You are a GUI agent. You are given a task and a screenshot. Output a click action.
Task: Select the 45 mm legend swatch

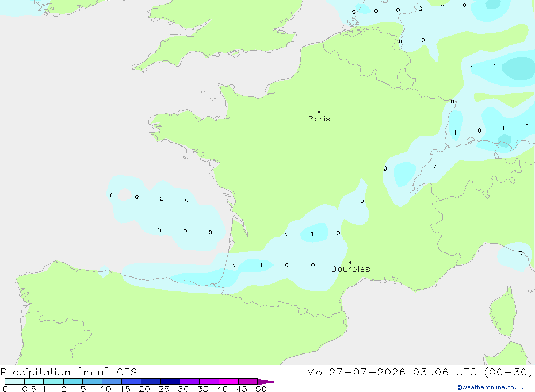pos(248,381)
